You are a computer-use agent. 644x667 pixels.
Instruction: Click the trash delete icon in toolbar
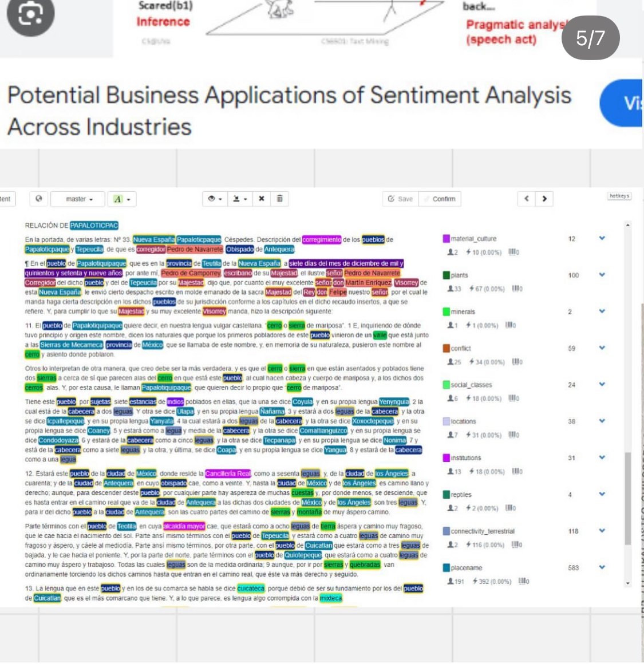pyautogui.click(x=279, y=199)
